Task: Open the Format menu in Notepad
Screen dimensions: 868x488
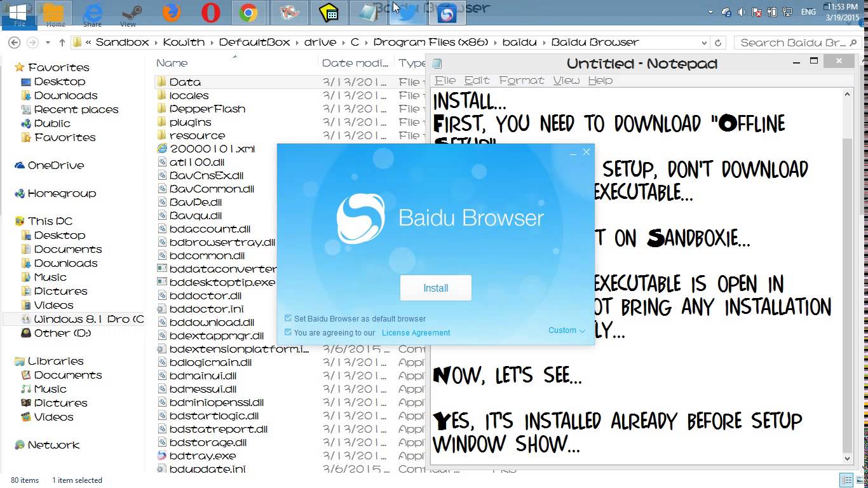Action: [x=521, y=80]
